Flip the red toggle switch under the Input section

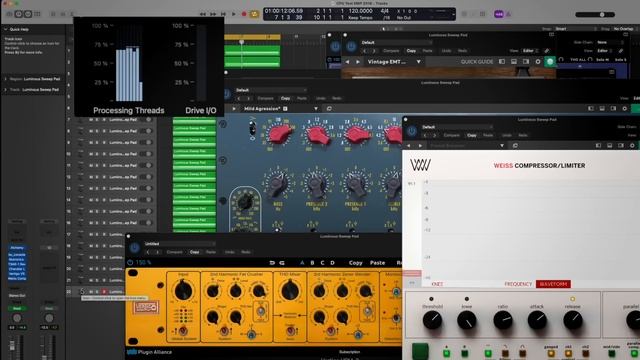click(183, 331)
